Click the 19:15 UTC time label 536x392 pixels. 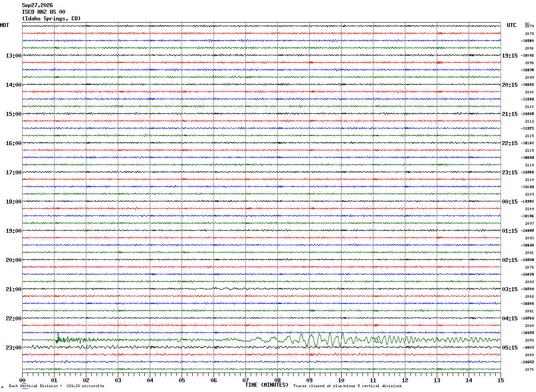click(509, 56)
